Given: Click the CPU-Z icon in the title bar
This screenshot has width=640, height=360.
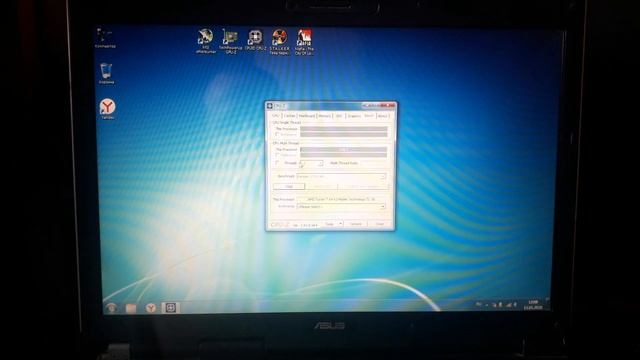Looking at the screenshot, I should pos(270,106).
